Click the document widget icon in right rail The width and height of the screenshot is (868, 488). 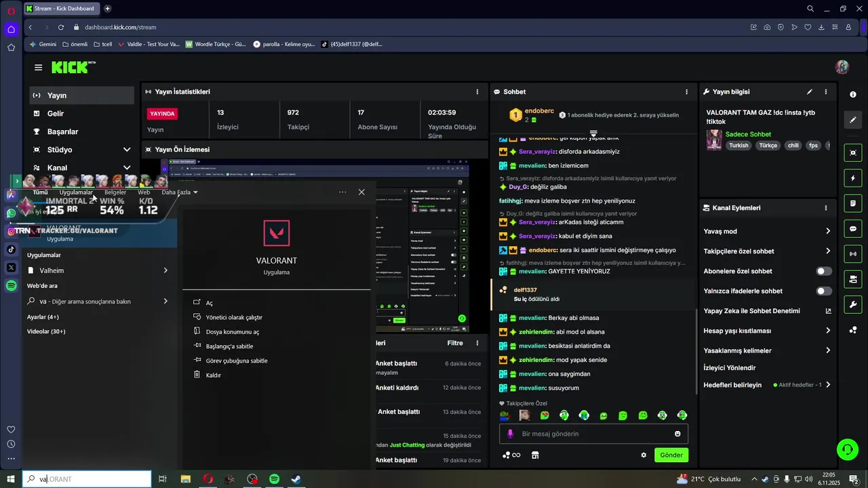point(853,203)
